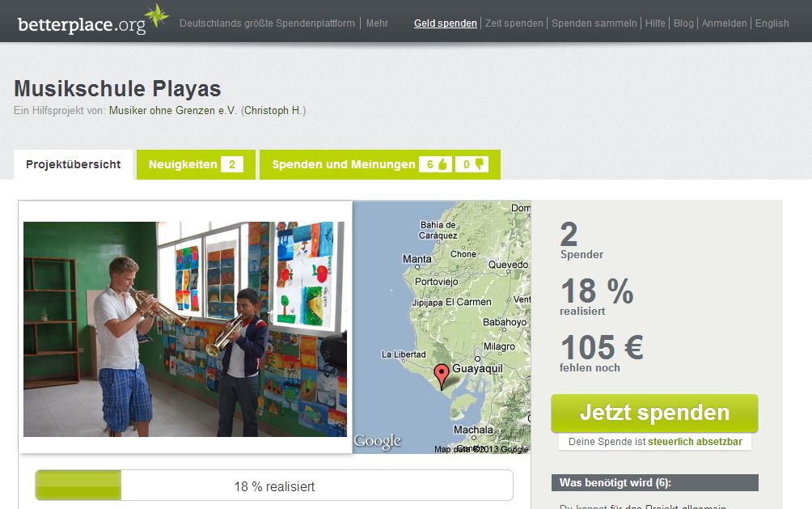Screen dimensions: 812x509
Task: Click the thumbs-up positive opinions badge
Action: click(435, 164)
